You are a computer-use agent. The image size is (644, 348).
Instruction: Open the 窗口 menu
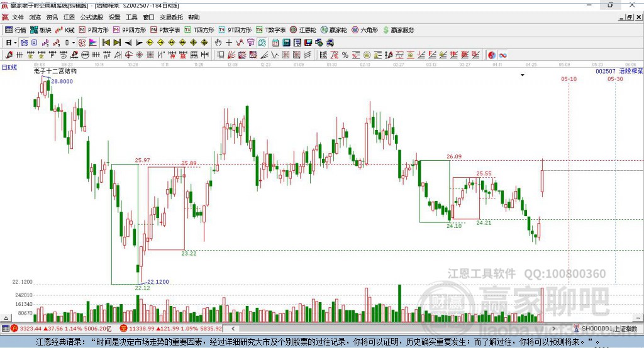pyautogui.click(x=148, y=17)
